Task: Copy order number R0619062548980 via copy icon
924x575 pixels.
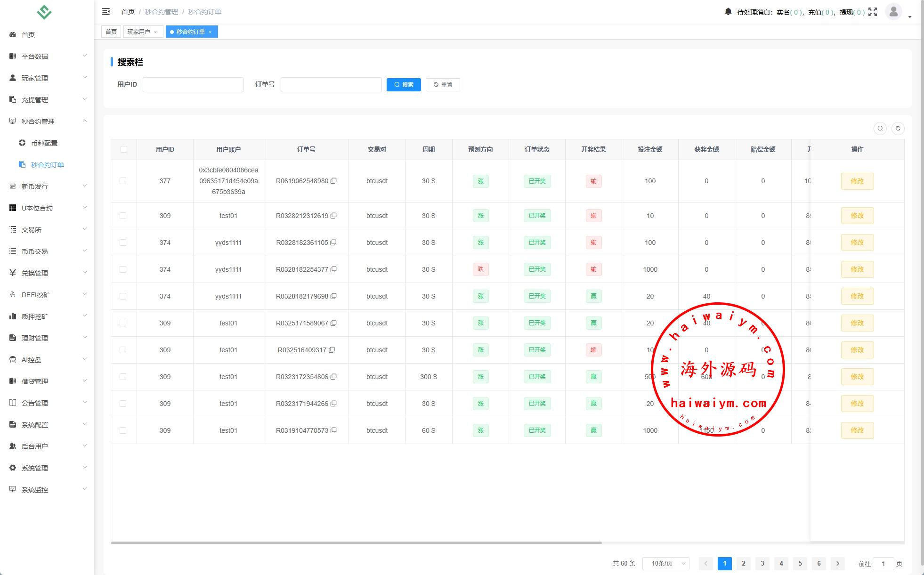Action: tap(333, 181)
